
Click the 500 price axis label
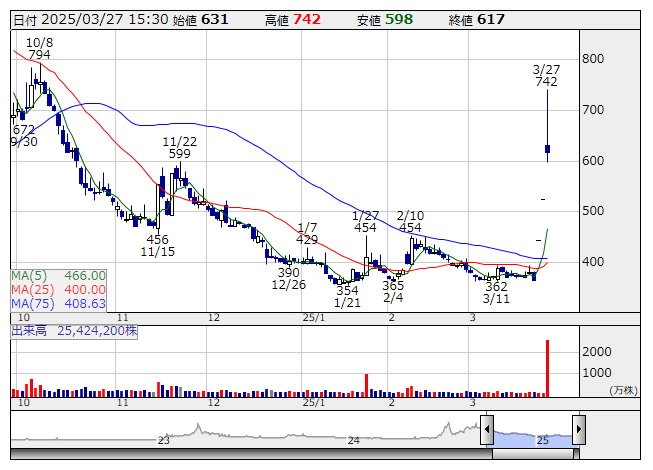pos(593,211)
